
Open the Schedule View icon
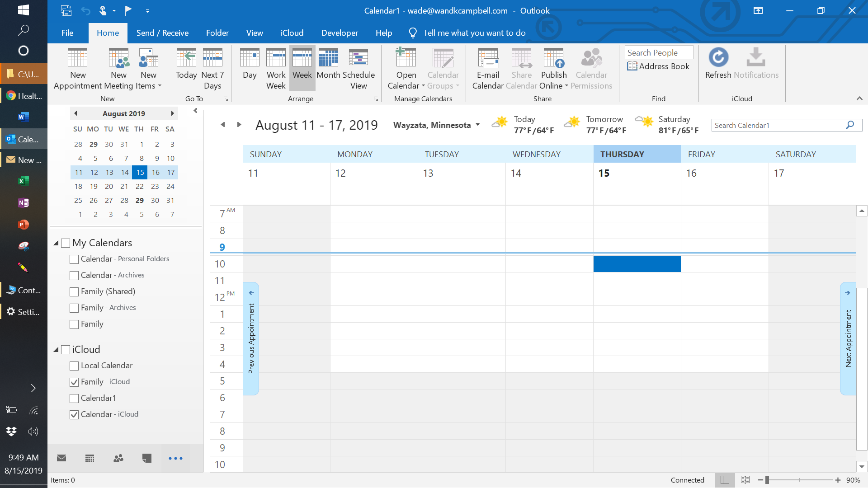pos(358,58)
